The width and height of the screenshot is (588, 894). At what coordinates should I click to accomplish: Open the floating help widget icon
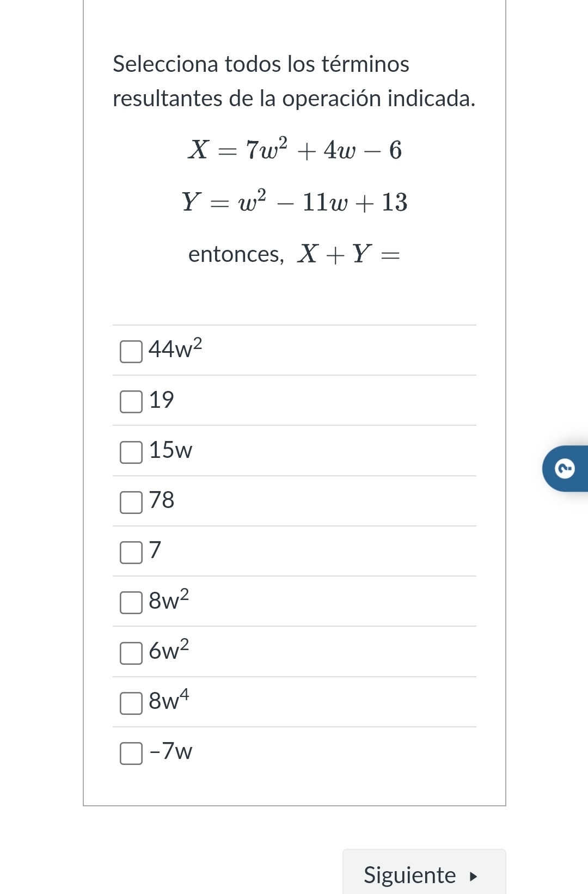(565, 468)
